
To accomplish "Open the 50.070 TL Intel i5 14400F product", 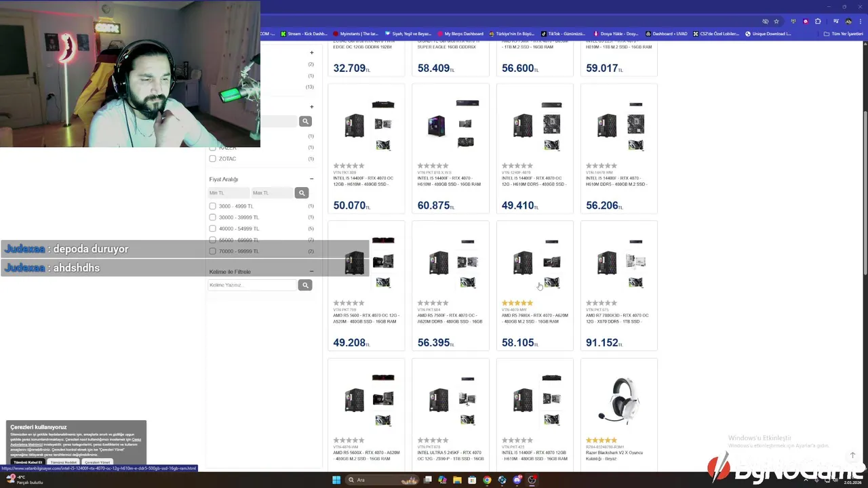I will [x=366, y=148].
